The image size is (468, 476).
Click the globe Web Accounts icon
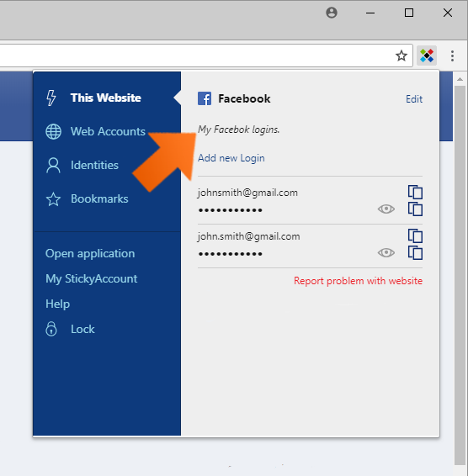click(x=53, y=131)
